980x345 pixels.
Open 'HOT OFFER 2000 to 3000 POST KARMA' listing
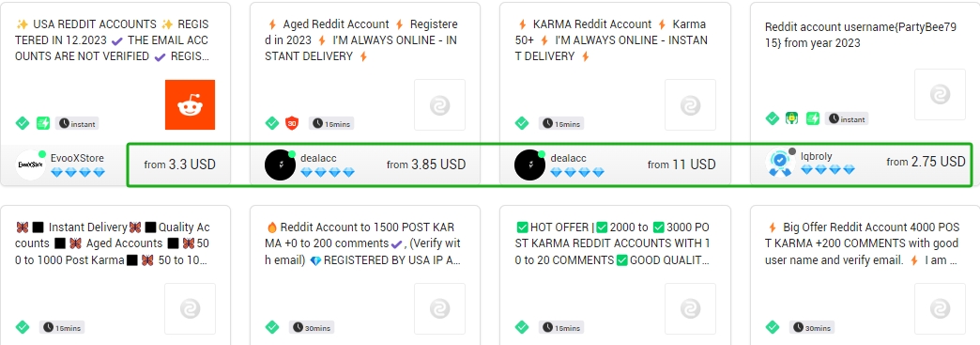(612, 243)
